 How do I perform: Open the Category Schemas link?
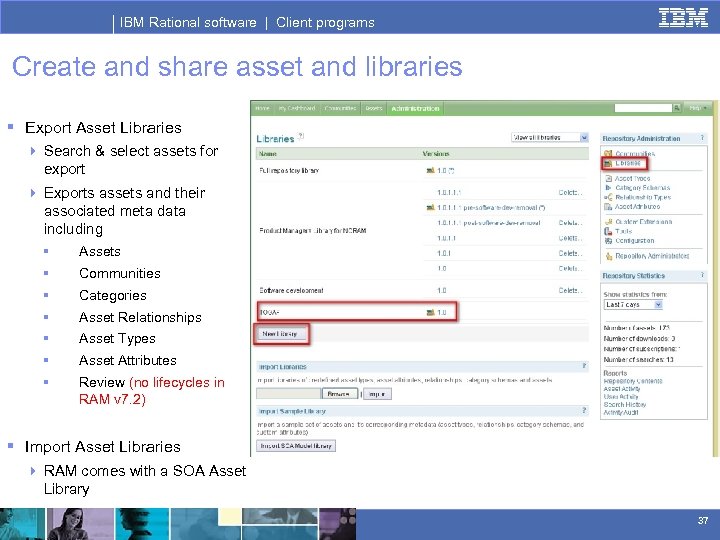642,188
